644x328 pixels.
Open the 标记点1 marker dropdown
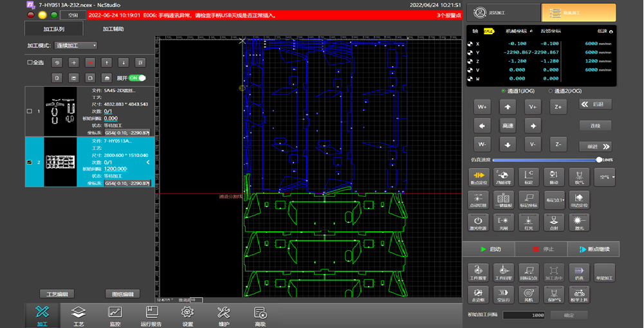tap(554, 200)
